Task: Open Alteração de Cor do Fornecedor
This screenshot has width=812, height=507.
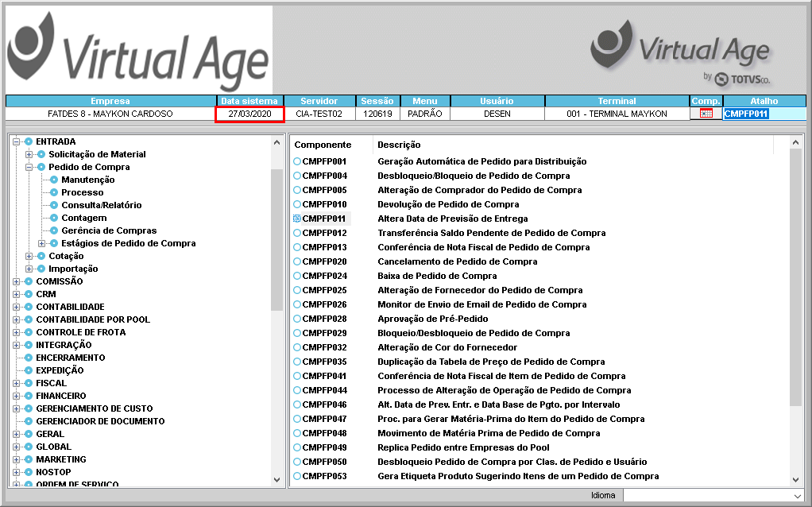Action: pyautogui.click(x=447, y=347)
